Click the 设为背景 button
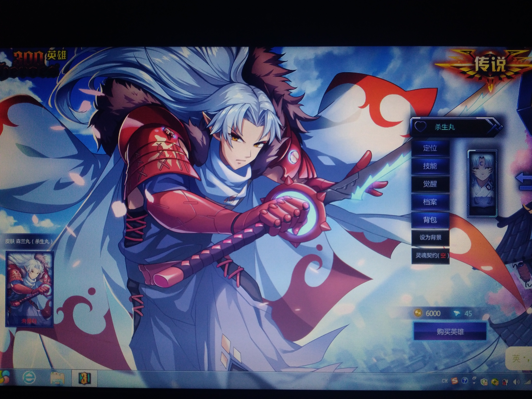Image resolution: width=532 pixels, height=399 pixels. pos(430,238)
